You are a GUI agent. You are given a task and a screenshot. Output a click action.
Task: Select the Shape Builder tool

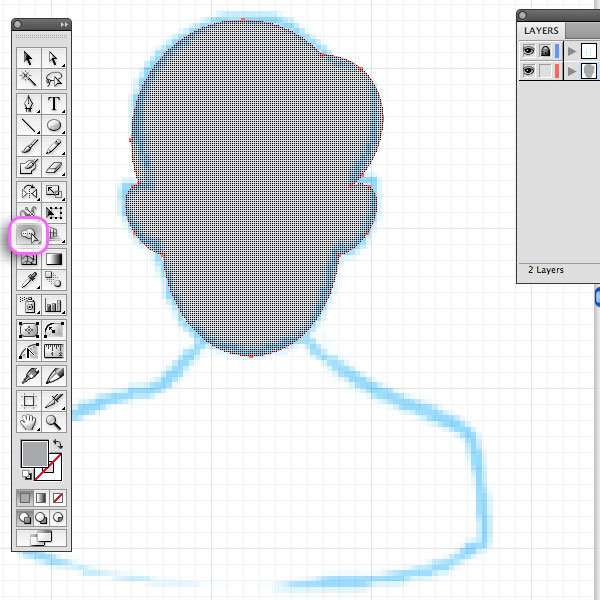29,234
